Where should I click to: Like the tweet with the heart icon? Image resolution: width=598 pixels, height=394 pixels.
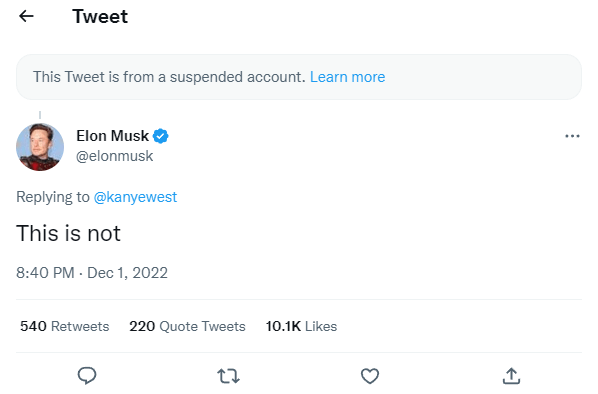pos(370,376)
